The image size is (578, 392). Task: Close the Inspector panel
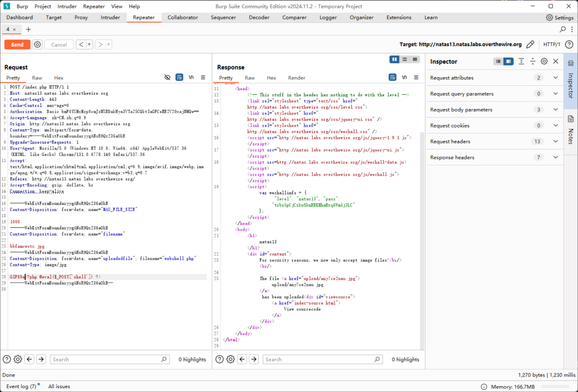[x=556, y=61]
